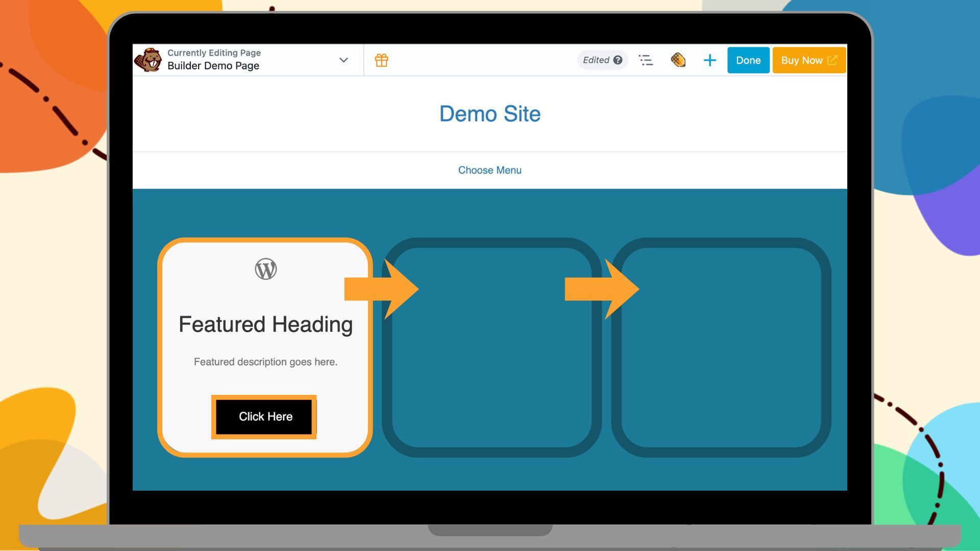This screenshot has height=551, width=980.
Task: Select the Featured Heading text
Action: [x=265, y=324]
